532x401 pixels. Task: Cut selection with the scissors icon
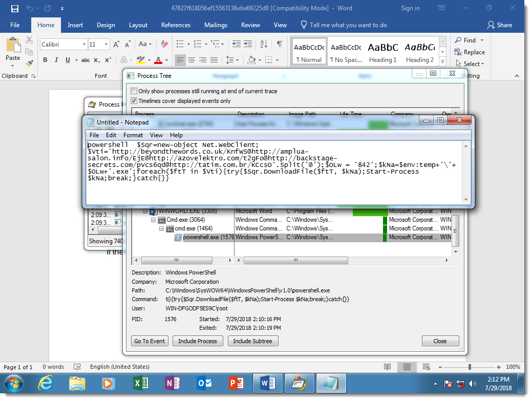click(29, 40)
